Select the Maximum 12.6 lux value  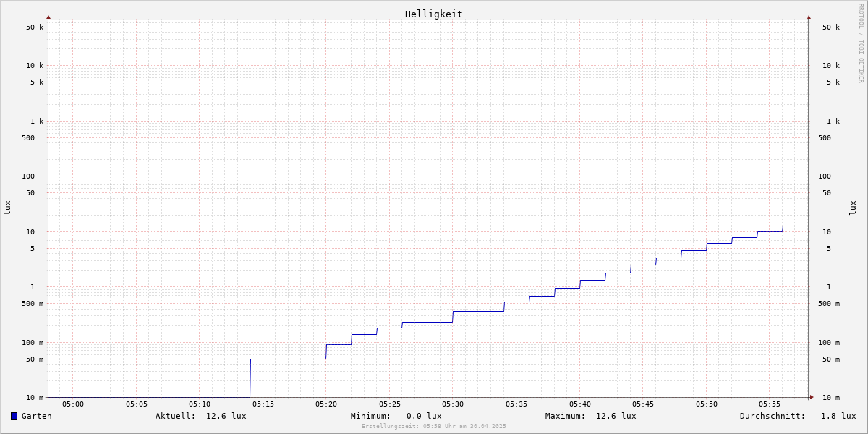click(616, 416)
